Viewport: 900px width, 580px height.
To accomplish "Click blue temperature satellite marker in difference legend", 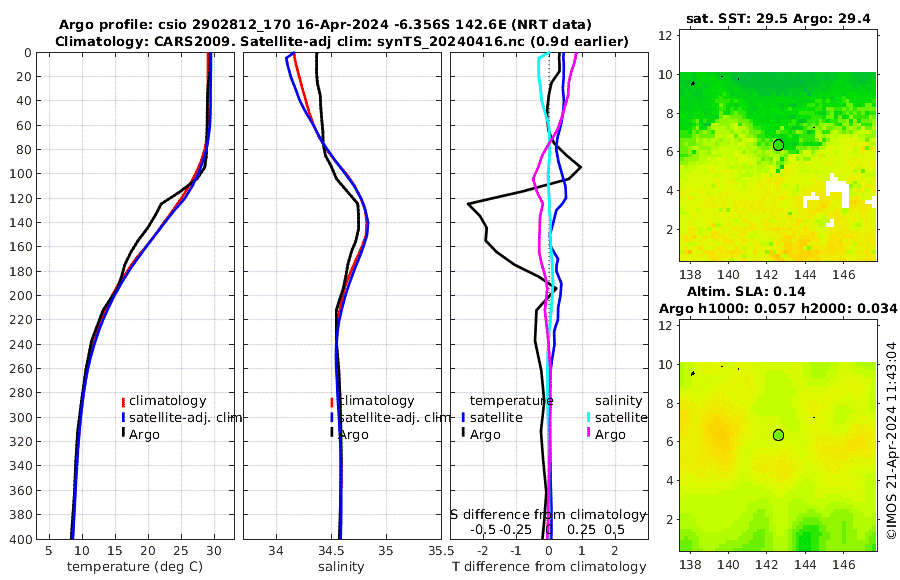I will 463,418.
